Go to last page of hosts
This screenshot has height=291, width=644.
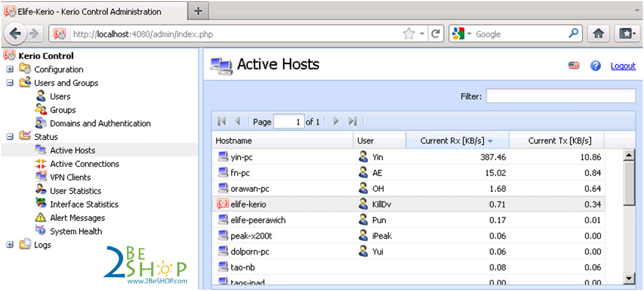click(352, 122)
